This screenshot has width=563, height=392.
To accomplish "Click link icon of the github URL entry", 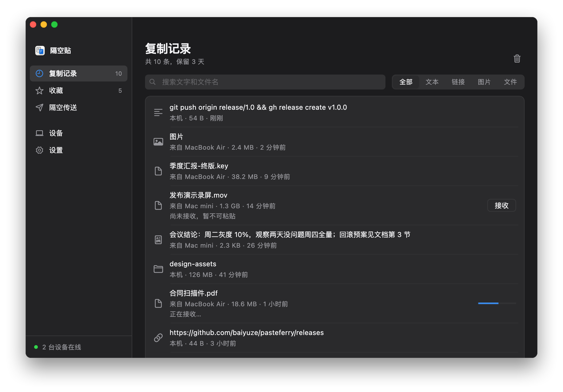I will coord(158,338).
